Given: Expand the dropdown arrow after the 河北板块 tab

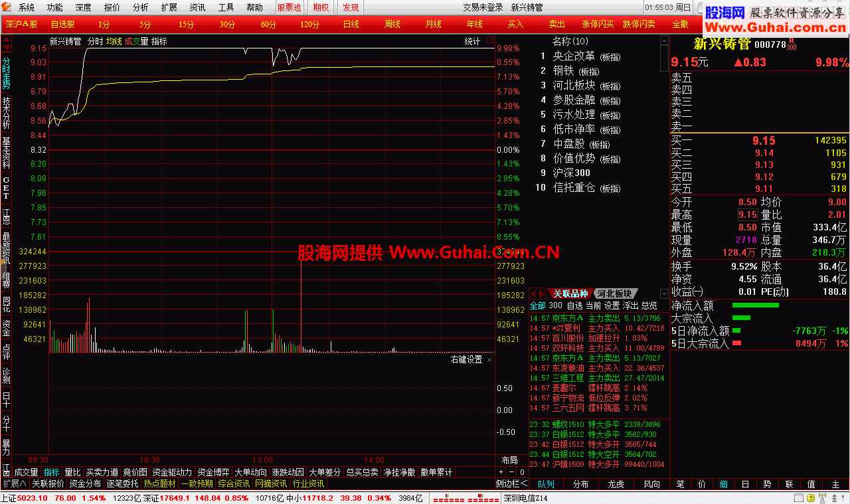Looking at the screenshot, I should tap(665, 294).
